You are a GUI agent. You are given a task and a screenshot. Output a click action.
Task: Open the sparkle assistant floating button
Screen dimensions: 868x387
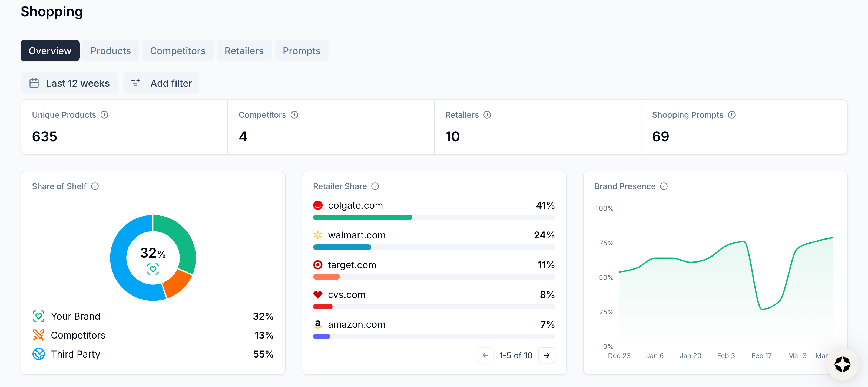click(x=842, y=364)
